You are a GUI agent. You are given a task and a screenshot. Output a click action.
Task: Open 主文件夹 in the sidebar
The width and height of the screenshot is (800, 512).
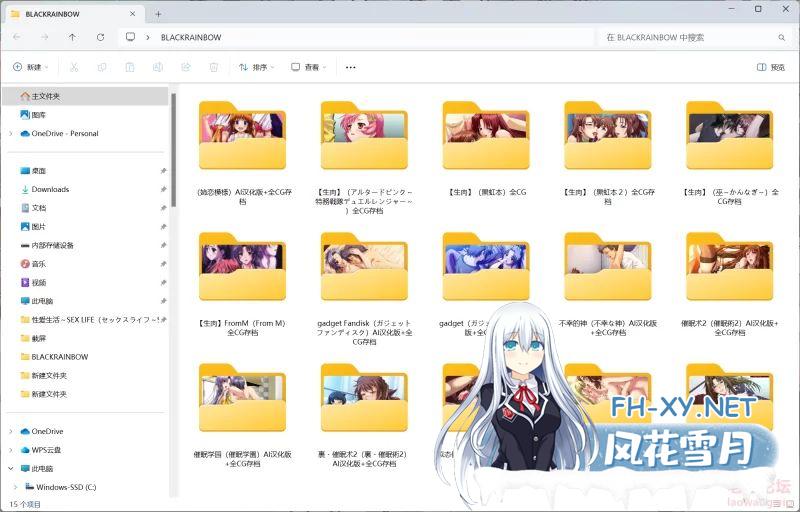[85, 96]
